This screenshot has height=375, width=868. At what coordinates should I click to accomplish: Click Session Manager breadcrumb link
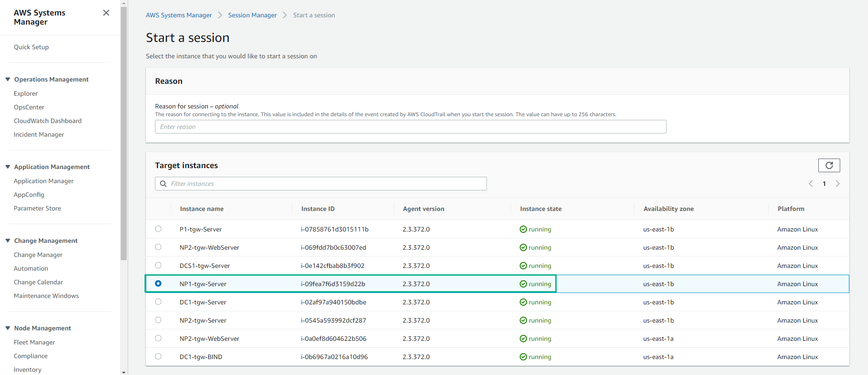tap(253, 15)
